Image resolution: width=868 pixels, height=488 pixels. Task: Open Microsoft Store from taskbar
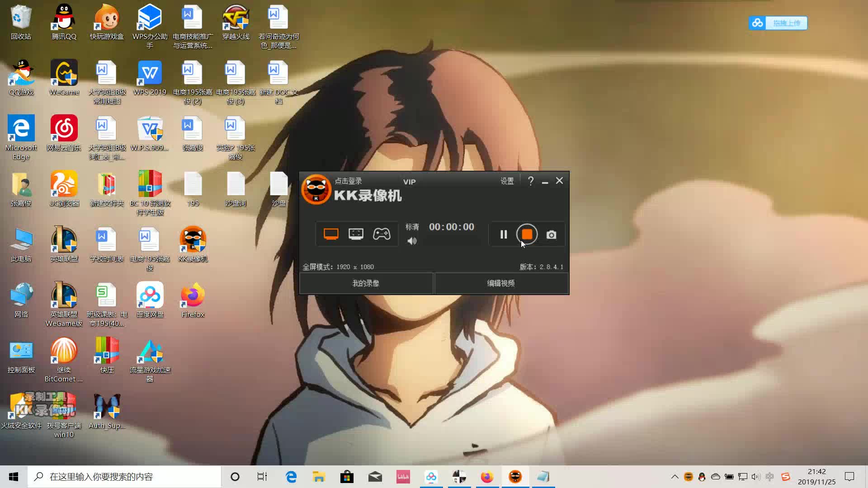(x=347, y=477)
